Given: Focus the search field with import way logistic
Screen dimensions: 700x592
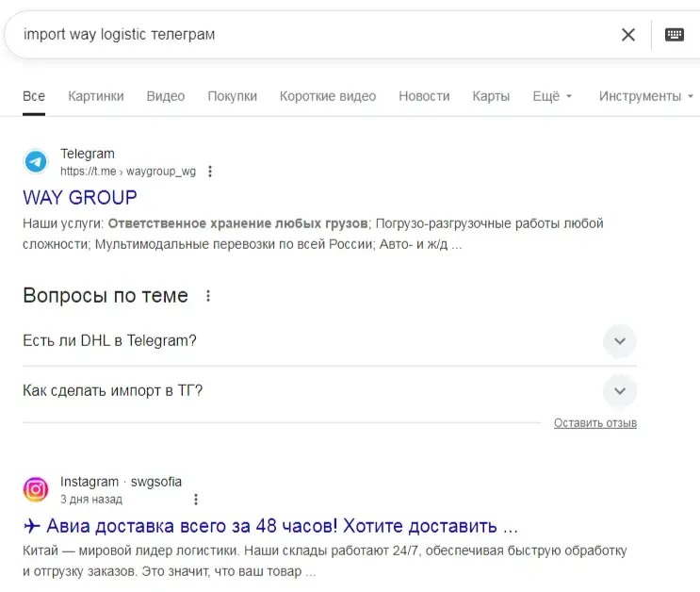Looking at the screenshot, I should (x=313, y=34).
